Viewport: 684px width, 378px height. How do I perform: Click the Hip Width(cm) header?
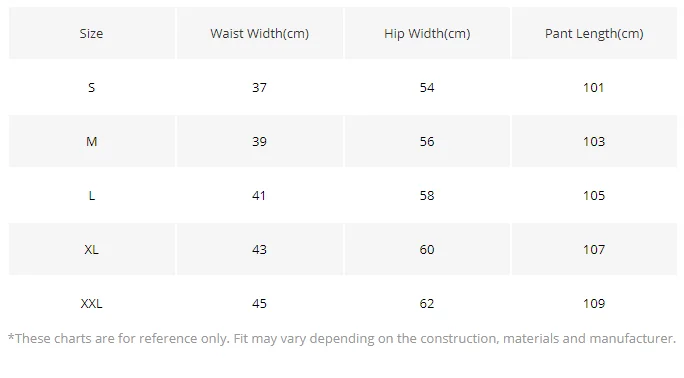coord(427,33)
